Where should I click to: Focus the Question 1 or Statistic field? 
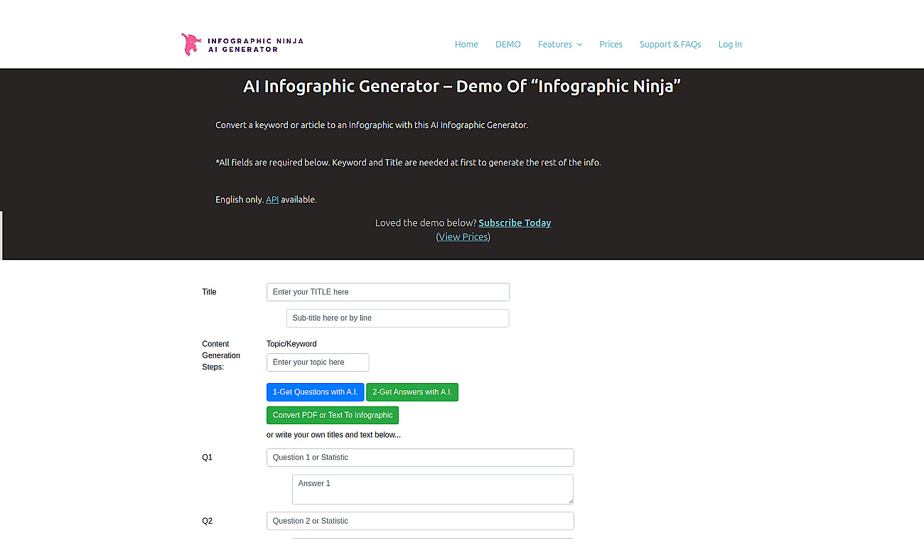[420, 458]
